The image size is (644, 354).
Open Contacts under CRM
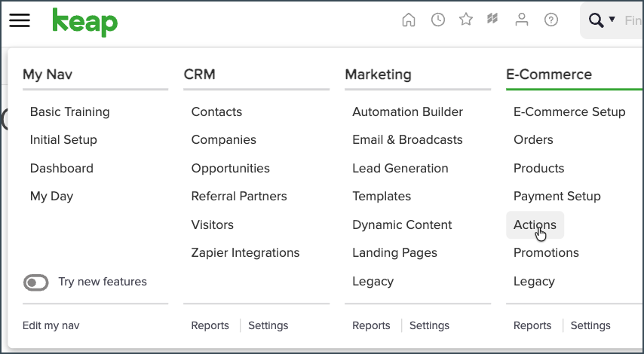[x=217, y=111]
